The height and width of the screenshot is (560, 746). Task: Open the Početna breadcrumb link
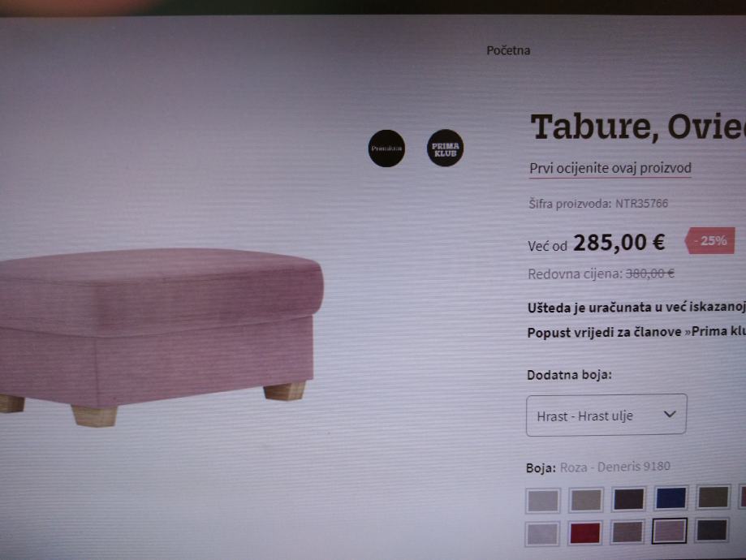[508, 50]
